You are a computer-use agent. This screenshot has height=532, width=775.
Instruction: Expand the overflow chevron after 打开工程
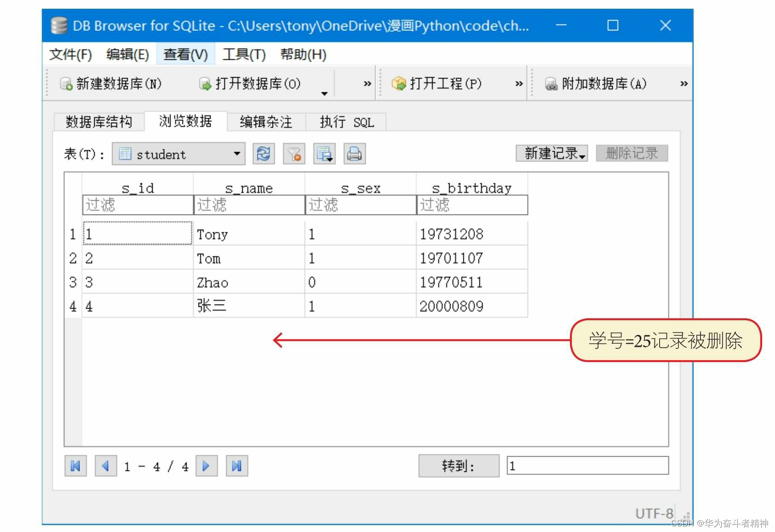coord(519,84)
